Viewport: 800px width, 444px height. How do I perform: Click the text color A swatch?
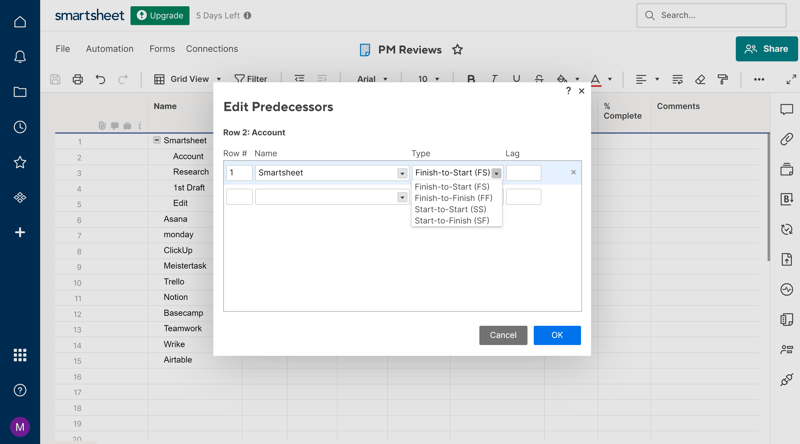tap(595, 79)
